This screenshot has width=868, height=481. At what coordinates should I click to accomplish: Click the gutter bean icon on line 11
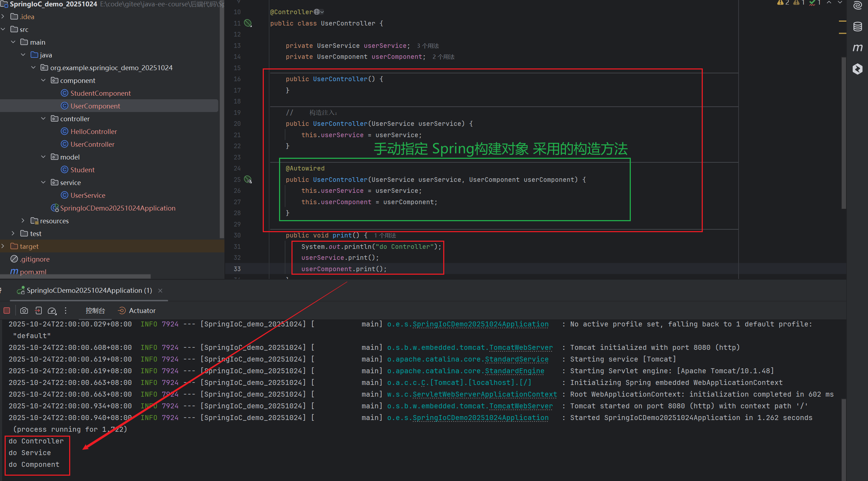click(x=248, y=23)
